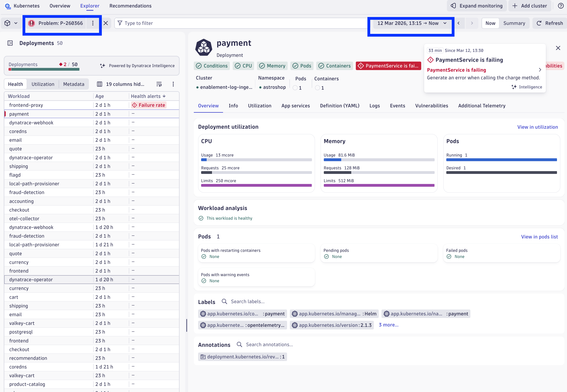Click the Powered by Dynatrace Intelligence label
The image size is (567, 392).
pyautogui.click(x=142, y=66)
